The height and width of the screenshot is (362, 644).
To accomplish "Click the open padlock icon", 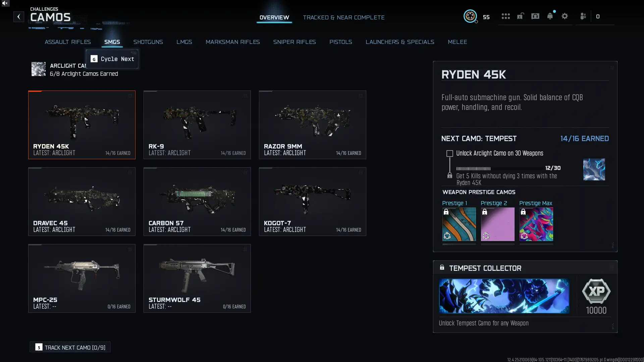I will coord(520,16).
